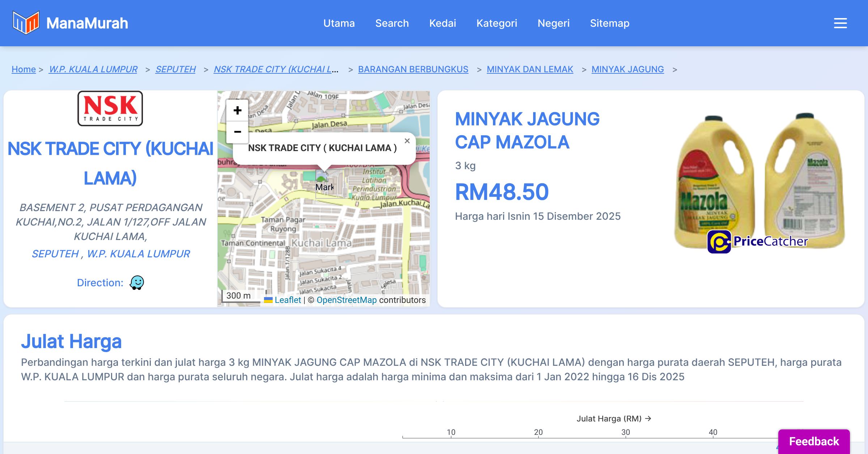The image size is (868, 454).
Task: Click the Mazola corn oil product image
Action: point(759,183)
